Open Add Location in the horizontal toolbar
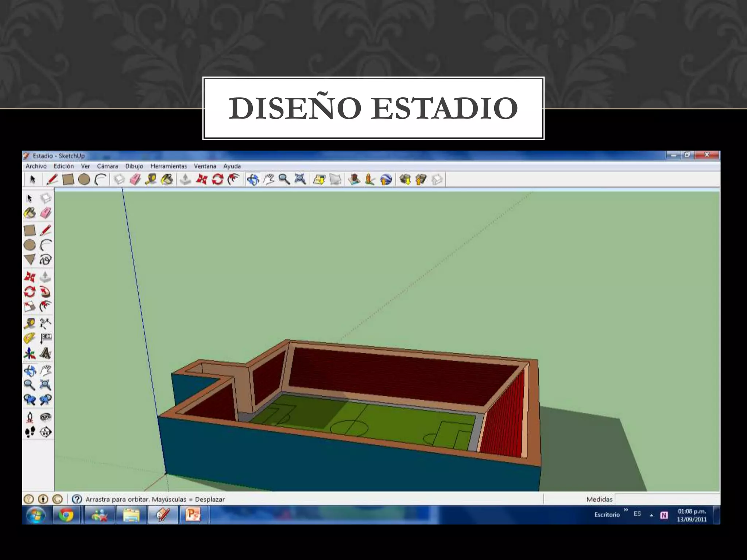The width and height of the screenshot is (747, 560). 319,179
